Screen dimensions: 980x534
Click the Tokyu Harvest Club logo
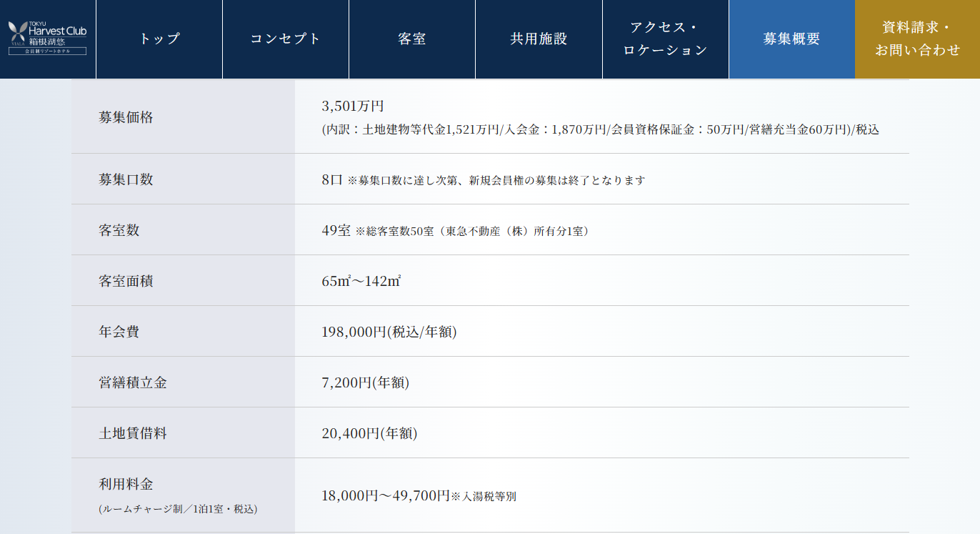[47, 38]
